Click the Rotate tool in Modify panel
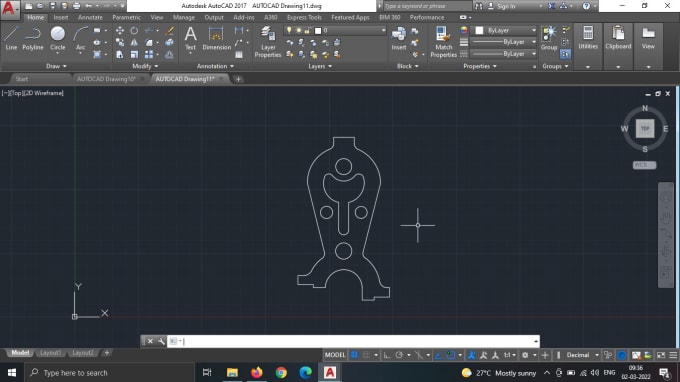 pyautogui.click(x=134, y=30)
